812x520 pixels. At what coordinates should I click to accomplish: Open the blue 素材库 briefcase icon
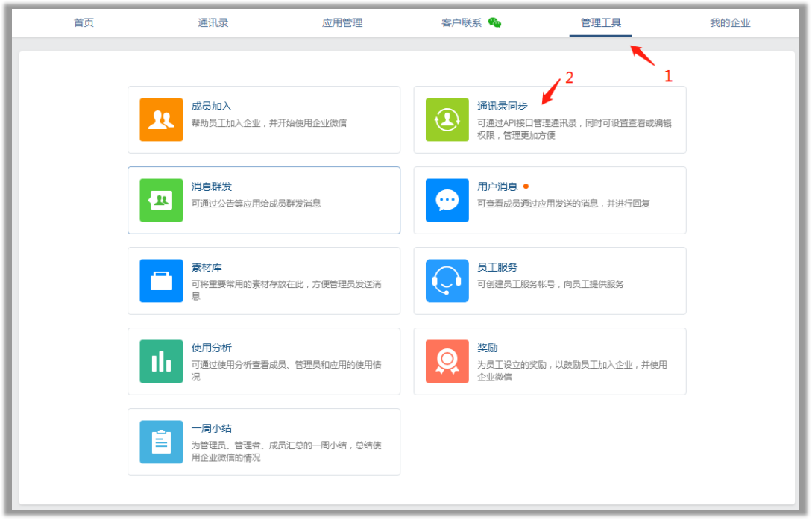[161, 281]
